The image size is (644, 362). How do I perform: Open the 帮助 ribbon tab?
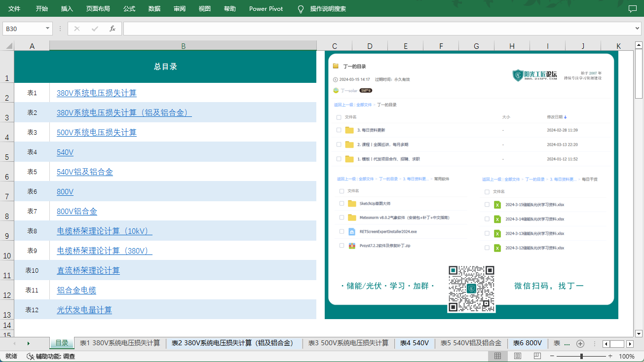pos(230,9)
